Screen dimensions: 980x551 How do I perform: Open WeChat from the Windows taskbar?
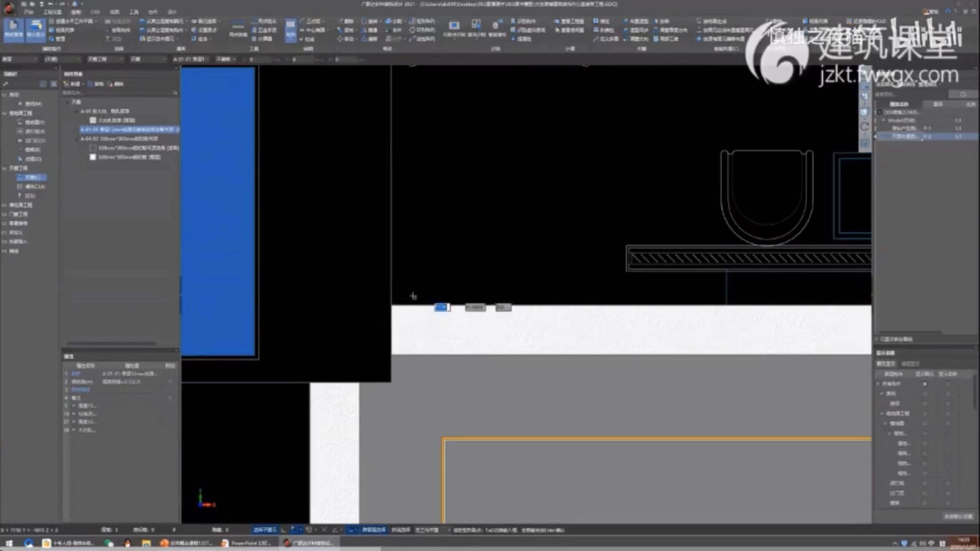pyautogui.click(x=109, y=543)
